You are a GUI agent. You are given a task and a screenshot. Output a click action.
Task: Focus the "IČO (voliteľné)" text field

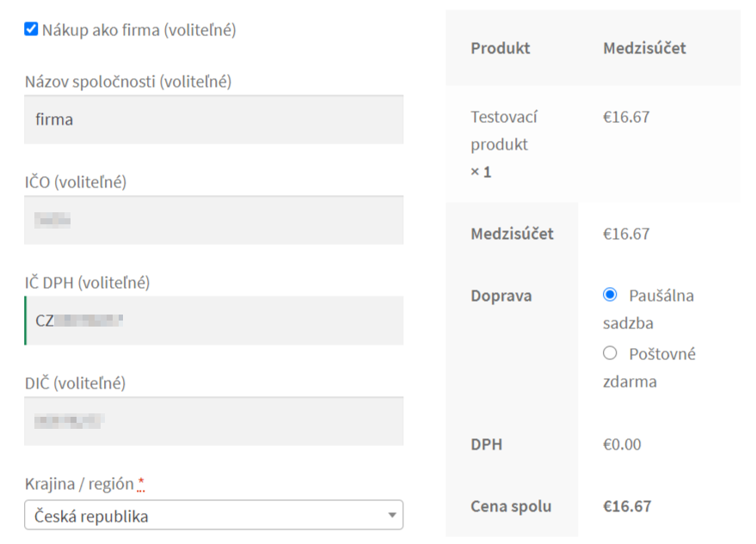click(x=212, y=220)
